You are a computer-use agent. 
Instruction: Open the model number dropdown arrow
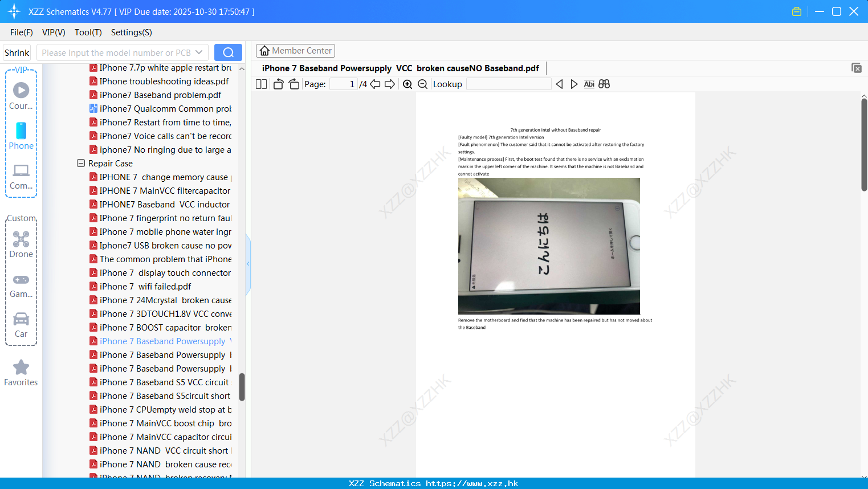[x=199, y=52]
